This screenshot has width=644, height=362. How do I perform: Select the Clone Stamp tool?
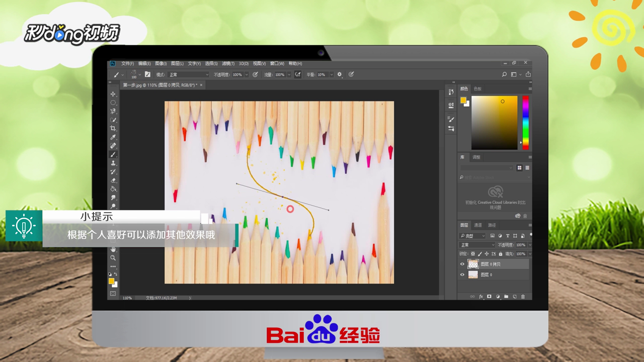pos(113,163)
